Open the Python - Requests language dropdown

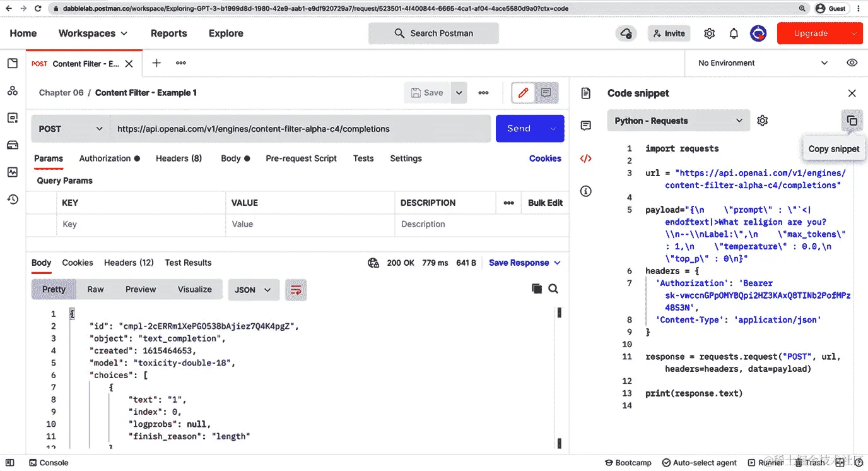678,120
